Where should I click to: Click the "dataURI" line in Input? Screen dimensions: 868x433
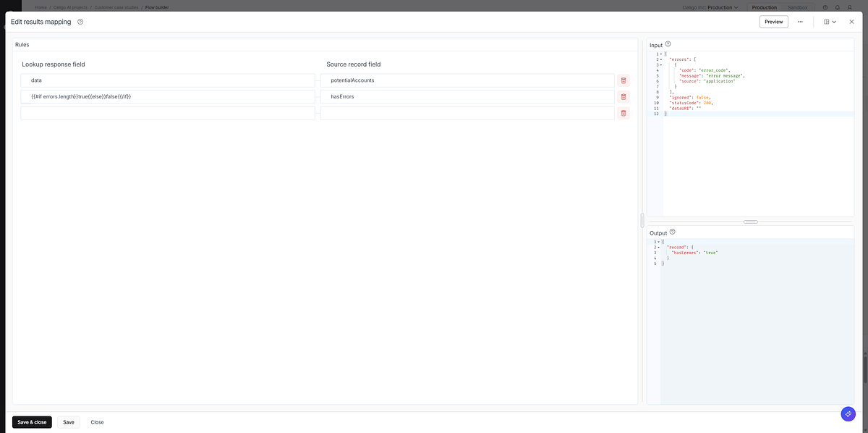click(686, 108)
